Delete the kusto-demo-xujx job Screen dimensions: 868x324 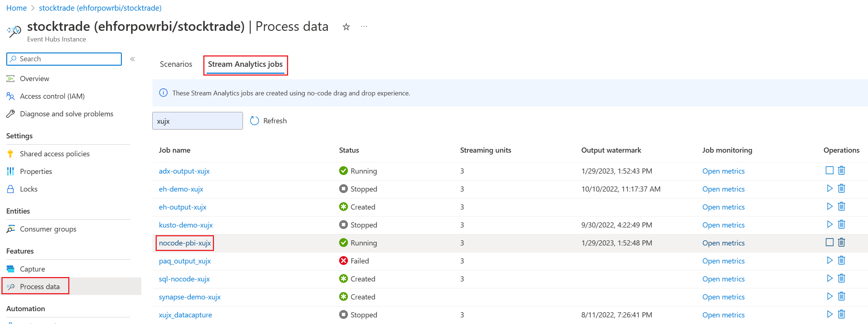click(842, 224)
